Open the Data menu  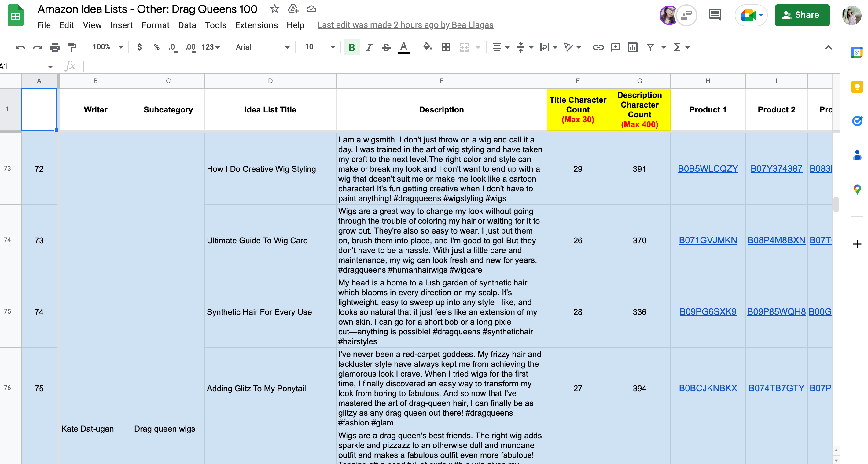(x=187, y=25)
